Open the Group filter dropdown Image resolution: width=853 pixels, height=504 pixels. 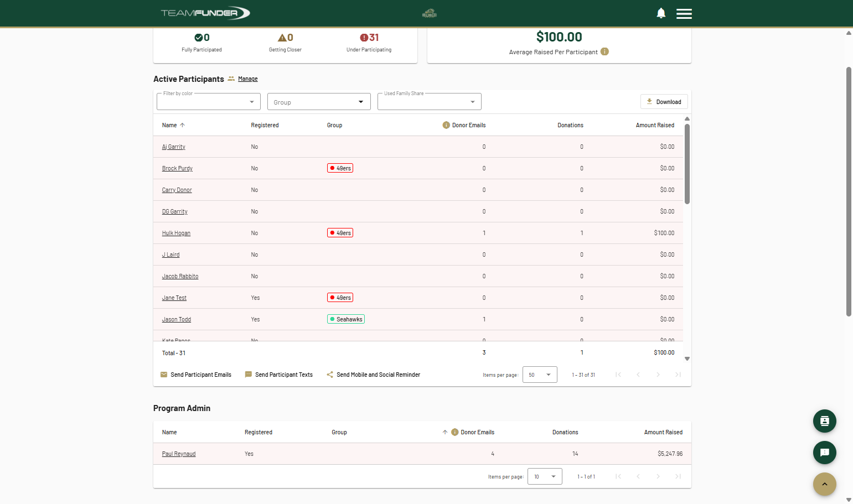319,102
